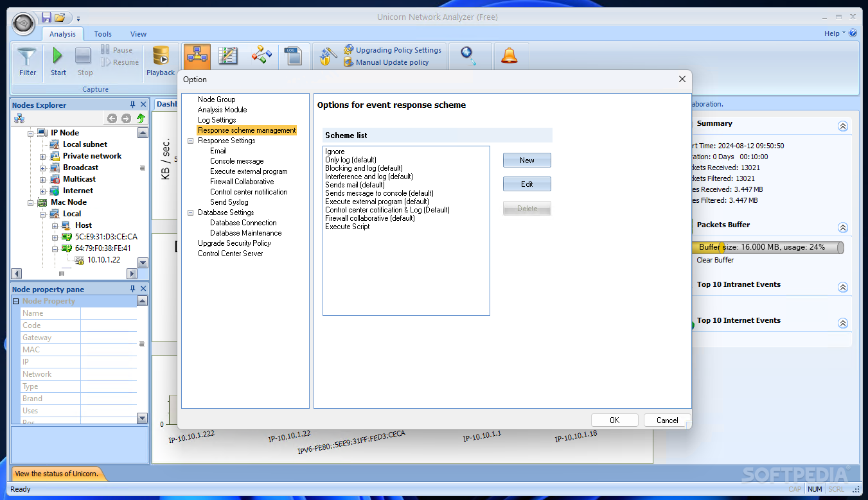Open the checklist notepad toolbar icon

pyautogui.click(x=228, y=56)
